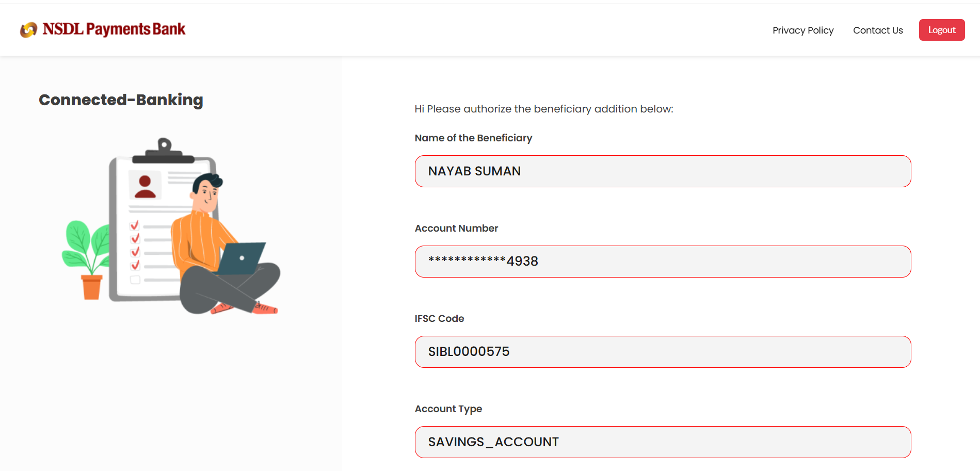Click the orange flower pot
Viewport: 980px width, 471px height.
coord(92,287)
